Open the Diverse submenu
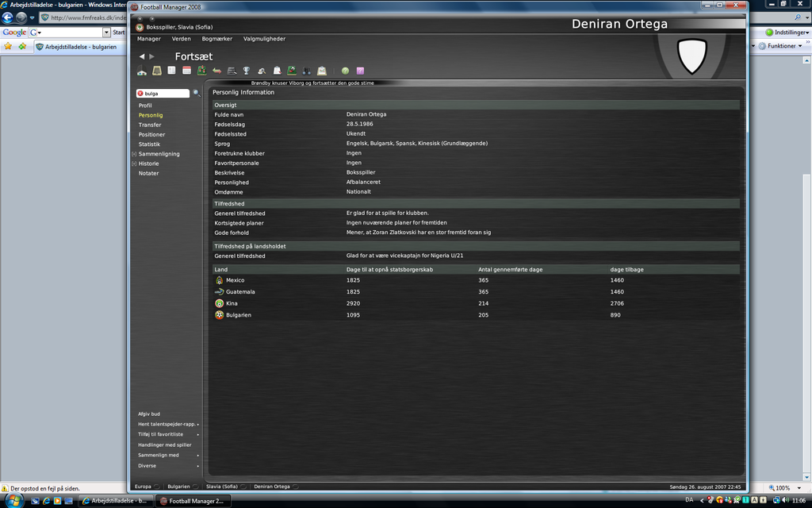Screen dimensions: 812x508 click(x=168, y=465)
